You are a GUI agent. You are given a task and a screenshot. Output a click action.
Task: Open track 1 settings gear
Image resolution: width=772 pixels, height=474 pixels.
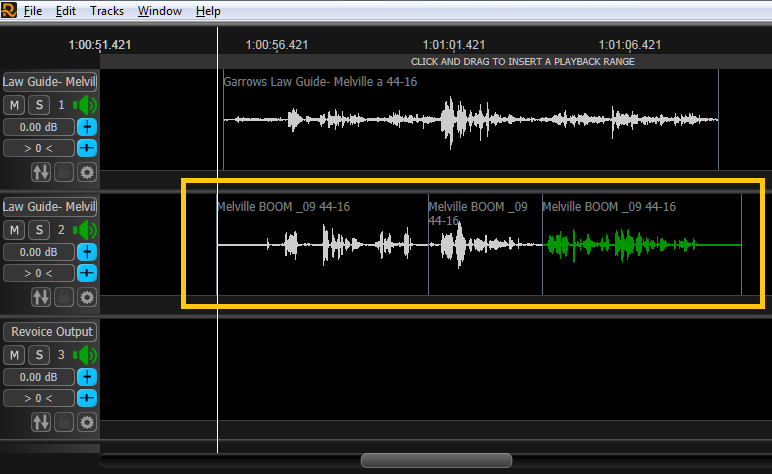[x=87, y=172]
